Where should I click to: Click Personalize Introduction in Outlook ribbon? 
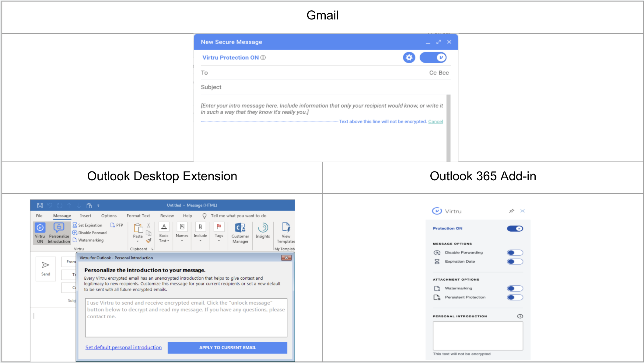coord(59,233)
